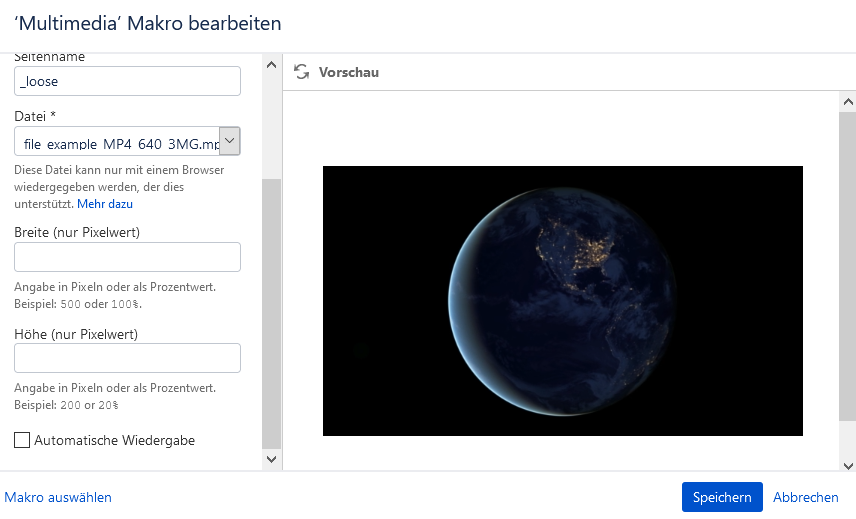Click the Datei * label
Screen dimensions: 856x519
[35, 116]
